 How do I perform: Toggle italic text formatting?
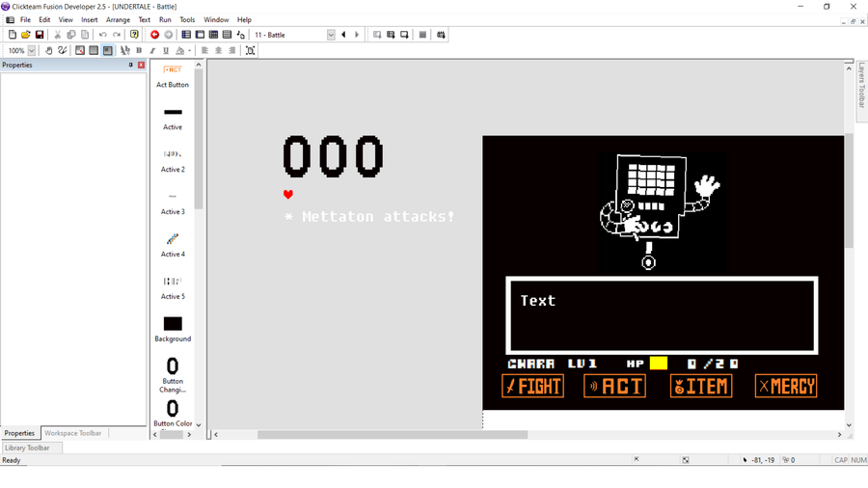[152, 50]
